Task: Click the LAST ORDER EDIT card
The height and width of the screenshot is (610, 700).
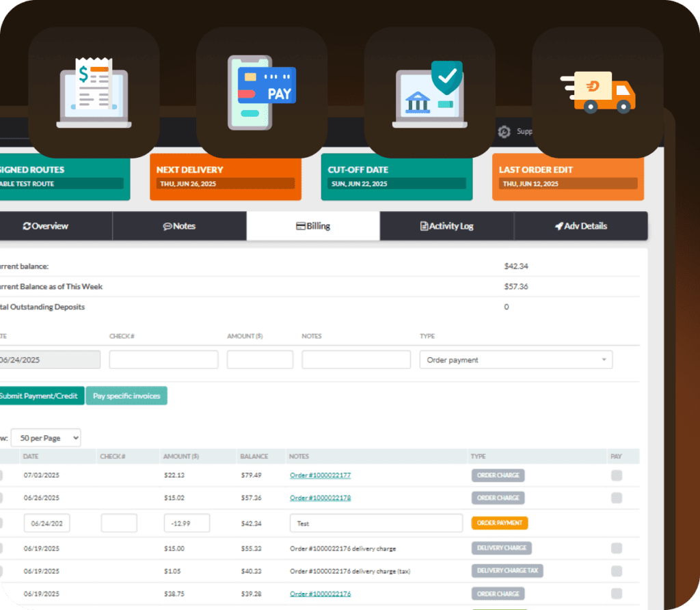Action: [568, 177]
